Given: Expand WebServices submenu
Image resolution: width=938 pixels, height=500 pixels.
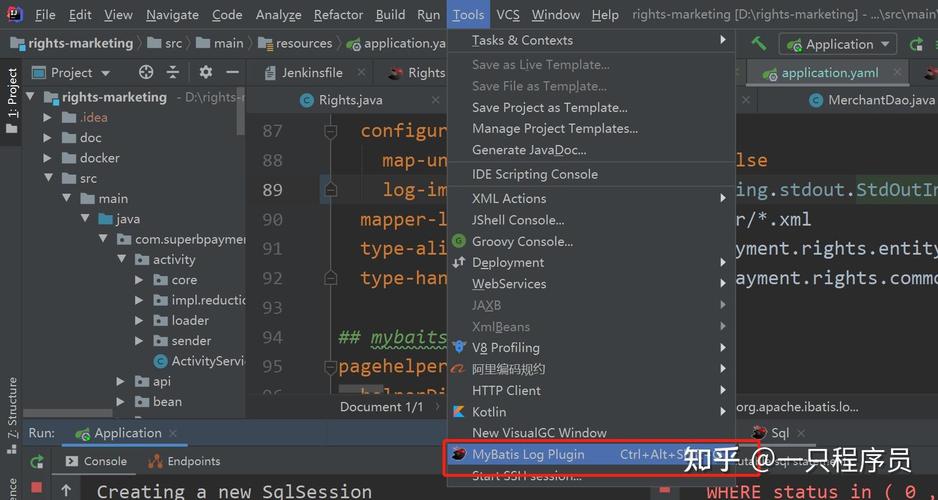Looking at the screenshot, I should point(591,284).
